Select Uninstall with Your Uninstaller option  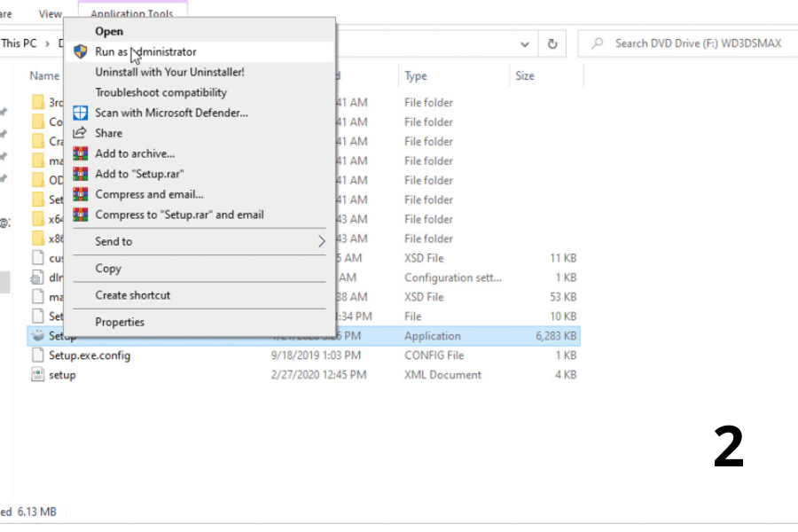point(169,72)
